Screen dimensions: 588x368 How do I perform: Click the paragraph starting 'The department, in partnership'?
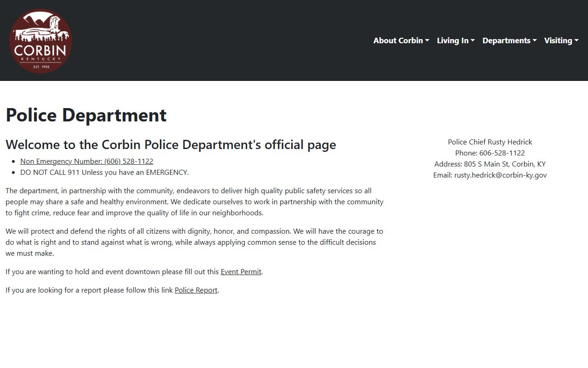coord(195,201)
